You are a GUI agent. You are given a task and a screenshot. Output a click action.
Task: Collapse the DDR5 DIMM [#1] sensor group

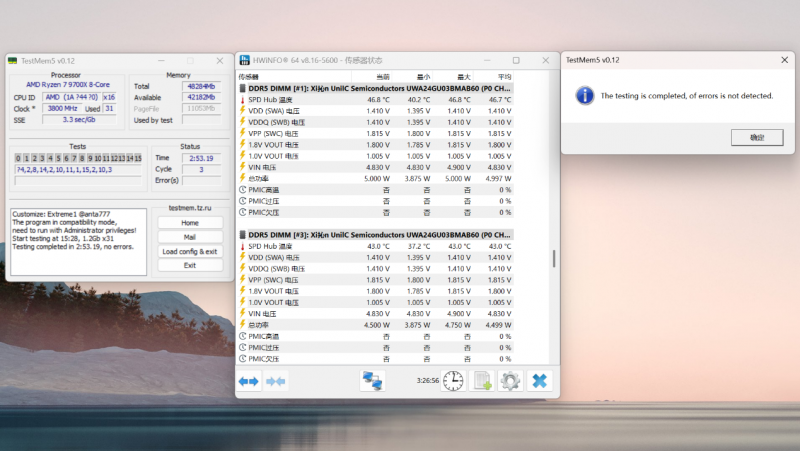(x=242, y=88)
